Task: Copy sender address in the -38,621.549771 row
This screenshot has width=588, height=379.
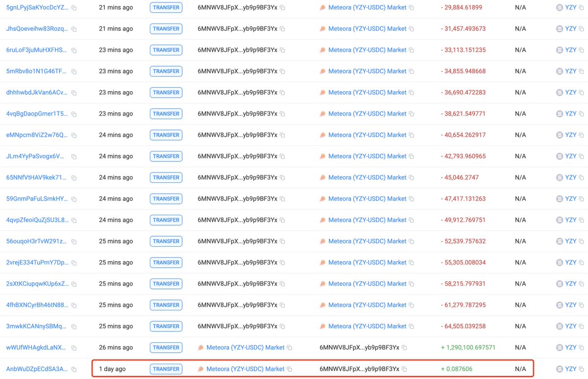Action: coord(283,114)
